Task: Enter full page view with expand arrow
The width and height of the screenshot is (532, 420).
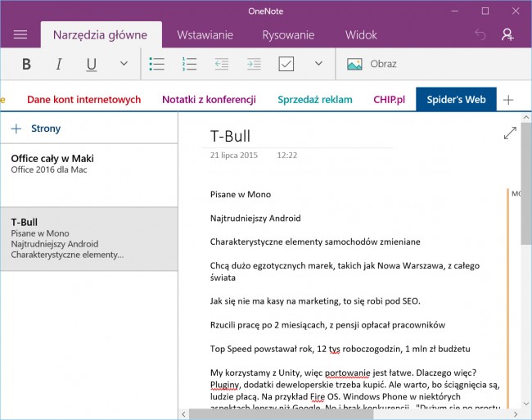Action: pos(510,133)
